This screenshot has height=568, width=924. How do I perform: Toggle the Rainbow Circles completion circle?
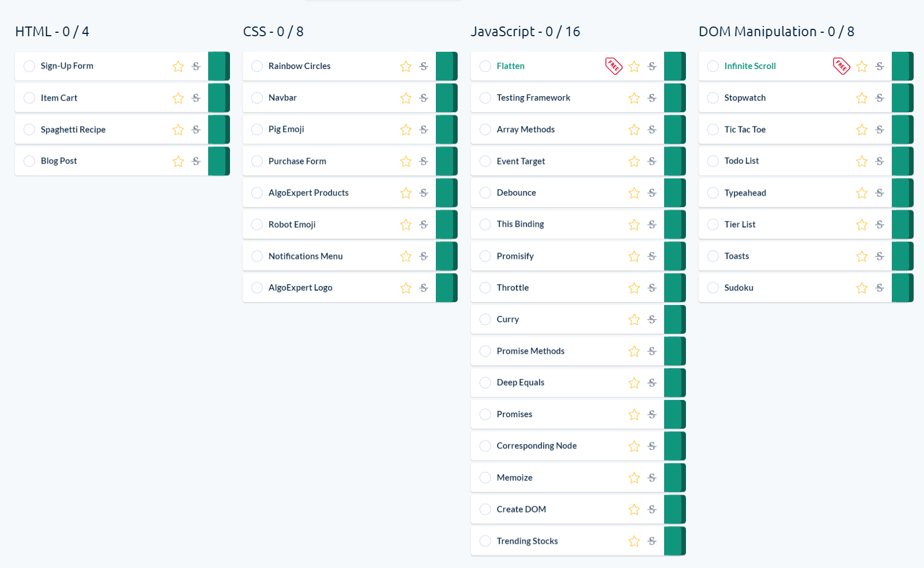click(257, 66)
